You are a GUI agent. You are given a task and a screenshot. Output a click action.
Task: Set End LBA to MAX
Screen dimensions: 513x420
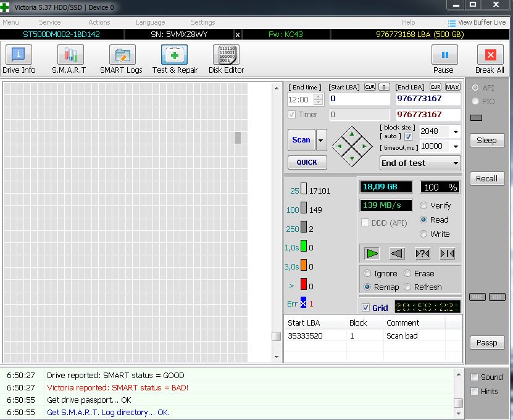(453, 87)
